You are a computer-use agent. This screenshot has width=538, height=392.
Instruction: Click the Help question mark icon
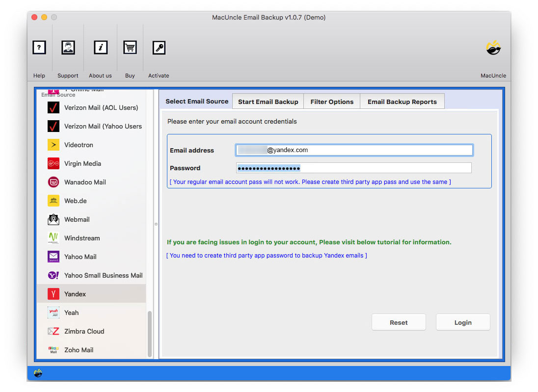(39, 48)
